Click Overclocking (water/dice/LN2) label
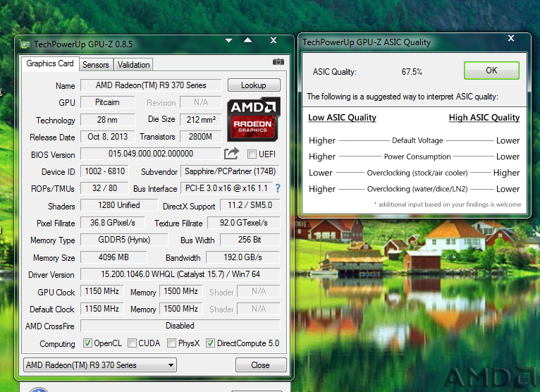The width and height of the screenshot is (540, 392). pos(417,189)
